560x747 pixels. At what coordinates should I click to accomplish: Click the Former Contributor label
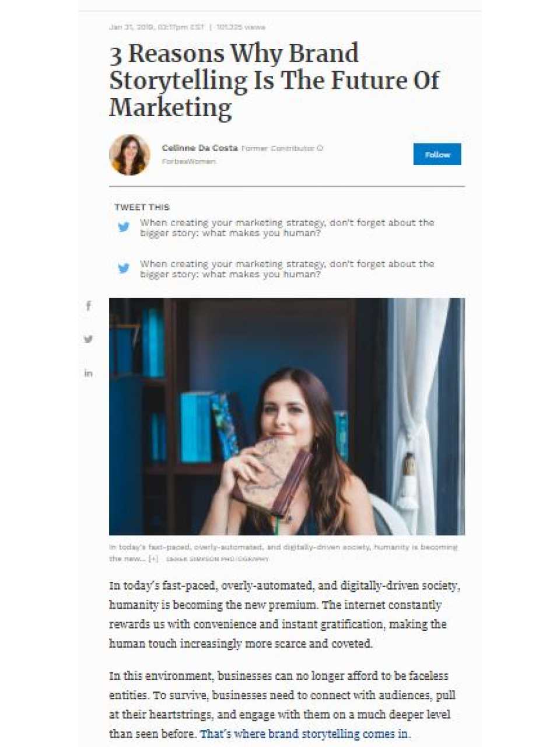point(278,148)
